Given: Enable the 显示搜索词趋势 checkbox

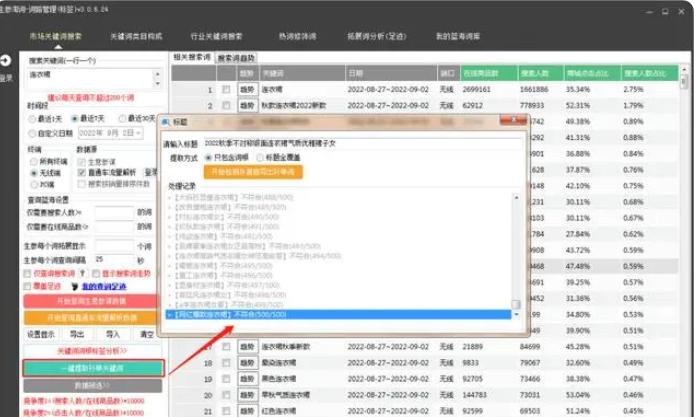Looking at the screenshot, I should coord(96,274).
